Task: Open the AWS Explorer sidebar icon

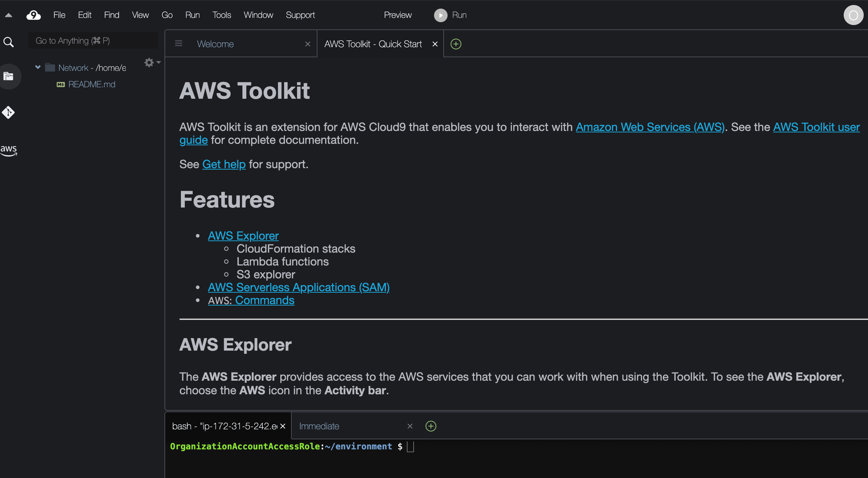Action: pyautogui.click(x=9, y=150)
